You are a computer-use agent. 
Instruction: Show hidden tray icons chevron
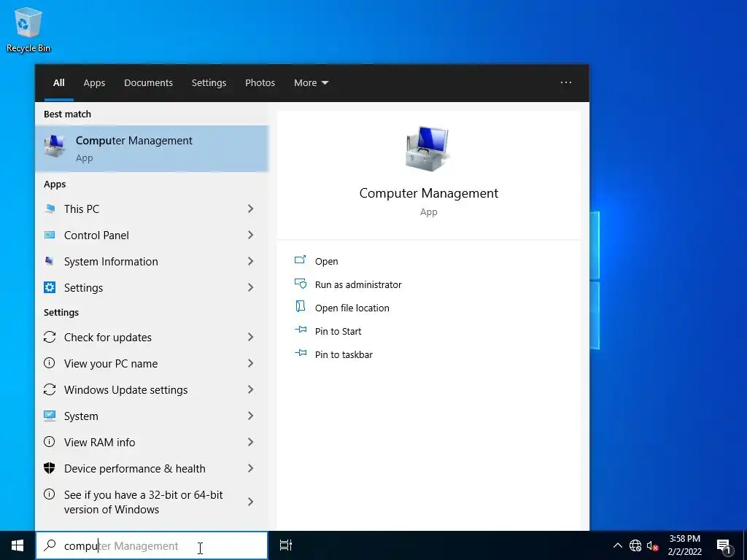click(x=617, y=545)
